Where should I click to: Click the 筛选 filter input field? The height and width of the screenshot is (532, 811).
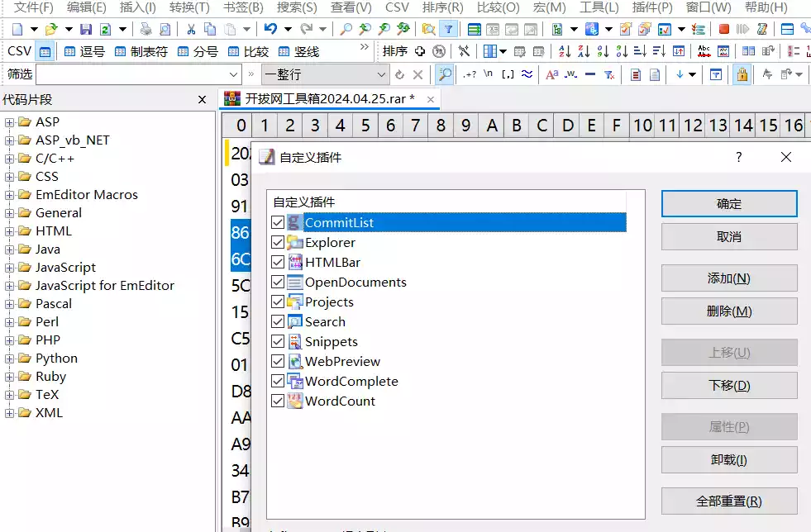(126, 74)
